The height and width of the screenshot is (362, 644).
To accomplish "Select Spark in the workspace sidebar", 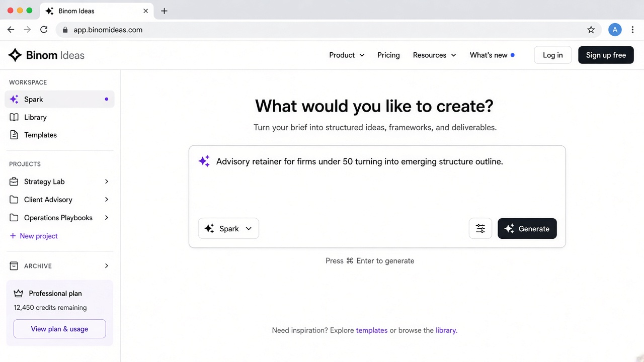I will 60,99.
